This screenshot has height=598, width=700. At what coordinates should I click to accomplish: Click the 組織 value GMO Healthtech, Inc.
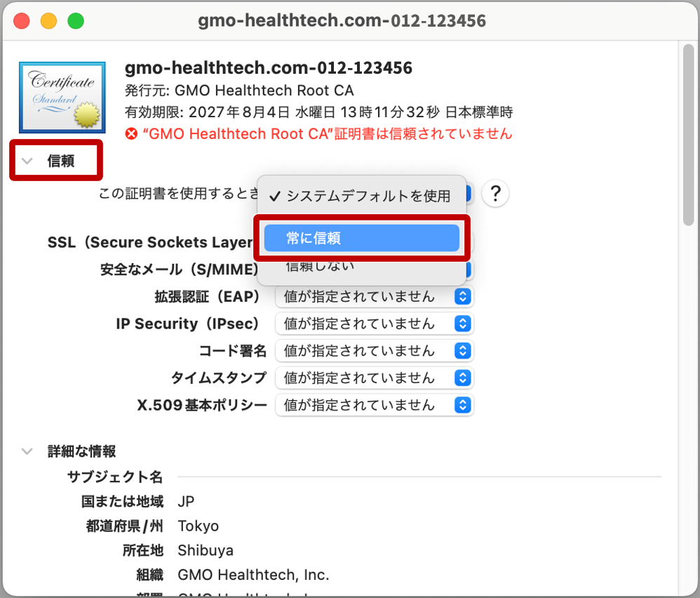pyautogui.click(x=253, y=575)
